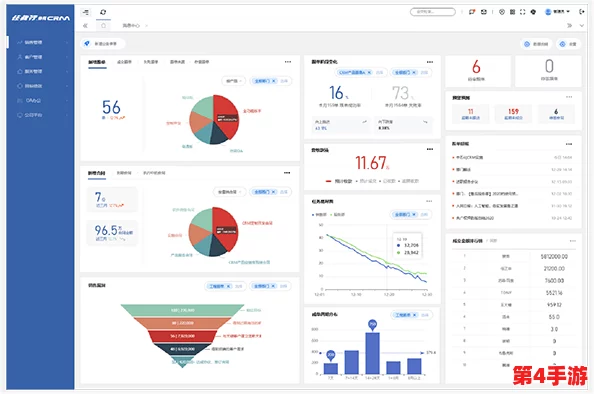The image size is (594, 394).
Task: Click the top-right button with gear-like icon
Action: tap(568, 44)
